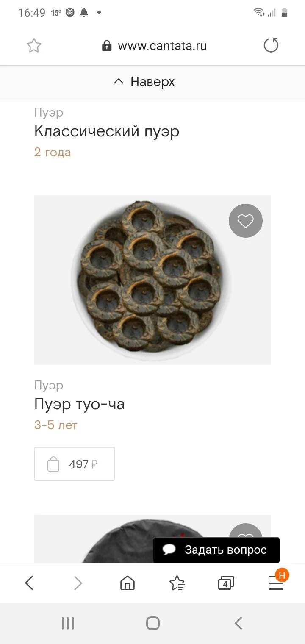Open the Пуэр туо-ча product image
Screen dimensions: 305x644
click(x=152, y=280)
